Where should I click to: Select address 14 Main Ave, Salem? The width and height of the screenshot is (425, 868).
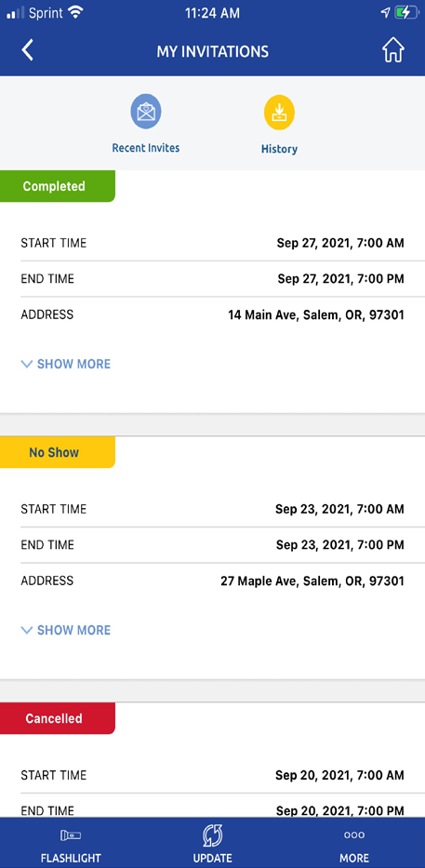316,315
